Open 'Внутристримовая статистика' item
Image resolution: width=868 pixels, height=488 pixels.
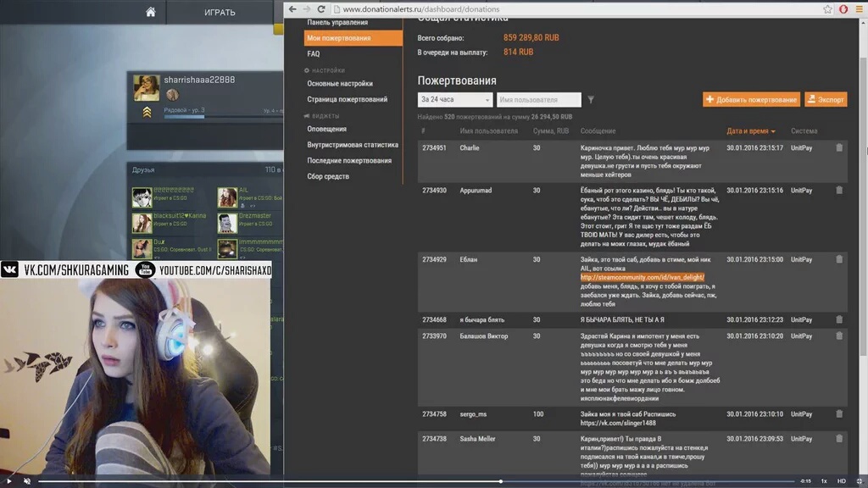pos(353,145)
